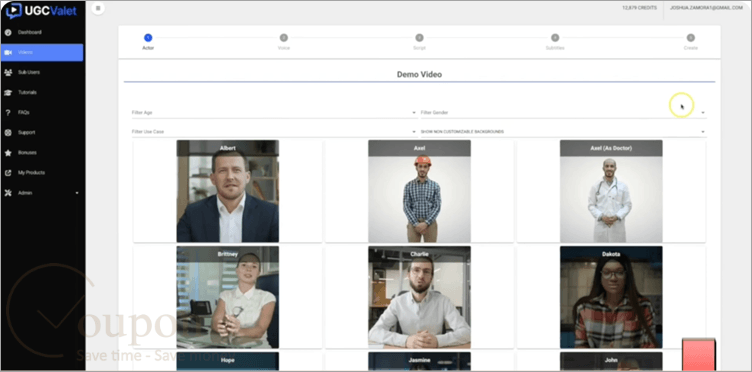The width and height of the screenshot is (752, 372).
Task: Click the Admin tools icon
Action: pyautogui.click(x=8, y=193)
